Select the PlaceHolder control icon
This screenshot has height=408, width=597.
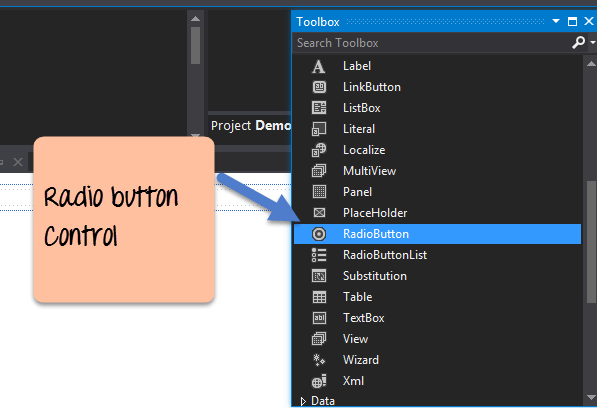(319, 213)
